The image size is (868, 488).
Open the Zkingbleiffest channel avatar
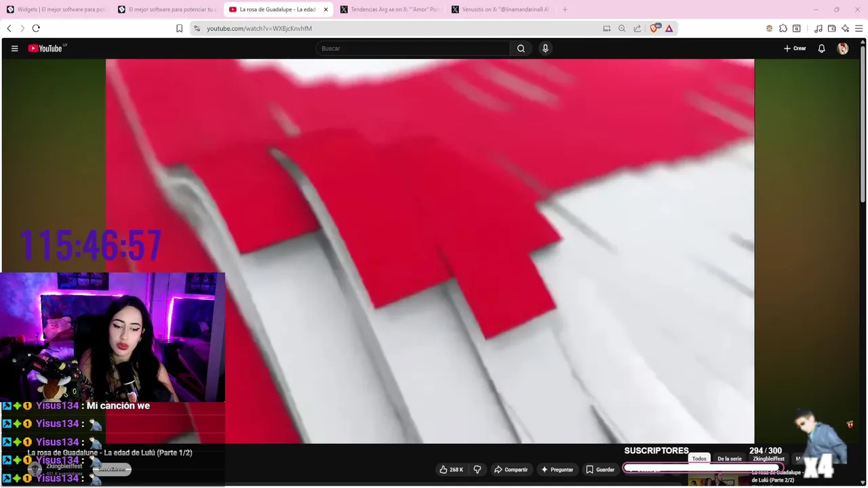click(35, 469)
